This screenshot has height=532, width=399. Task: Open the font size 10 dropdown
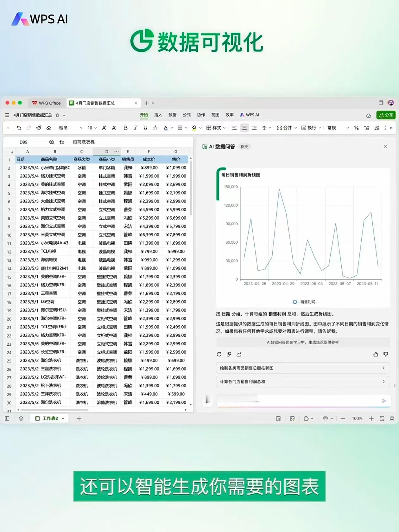click(x=92, y=128)
